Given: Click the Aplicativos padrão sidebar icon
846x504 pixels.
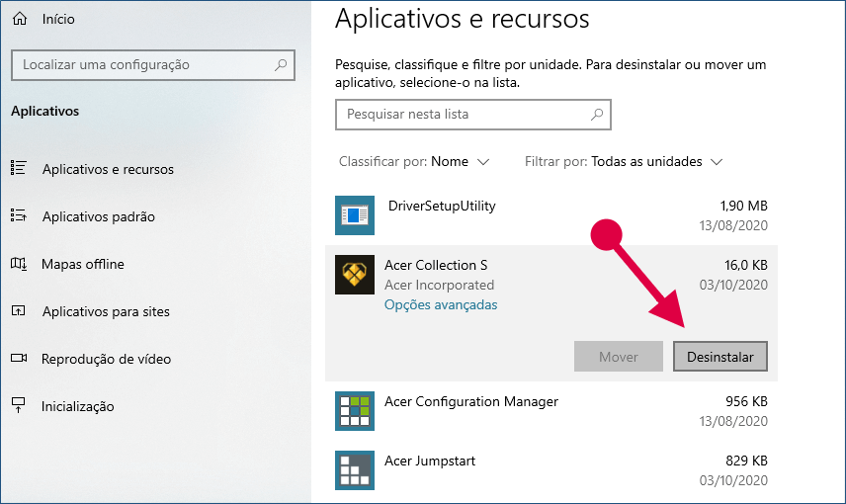Looking at the screenshot, I should click(x=19, y=215).
